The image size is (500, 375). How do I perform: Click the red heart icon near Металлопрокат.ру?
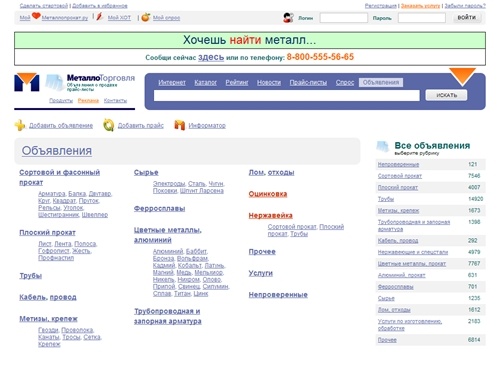point(36,16)
